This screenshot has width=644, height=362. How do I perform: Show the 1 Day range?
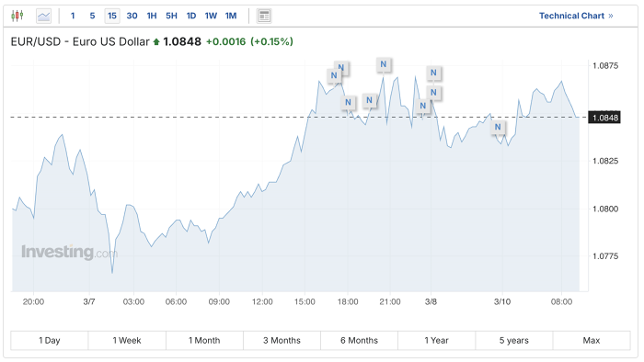pos(50,340)
